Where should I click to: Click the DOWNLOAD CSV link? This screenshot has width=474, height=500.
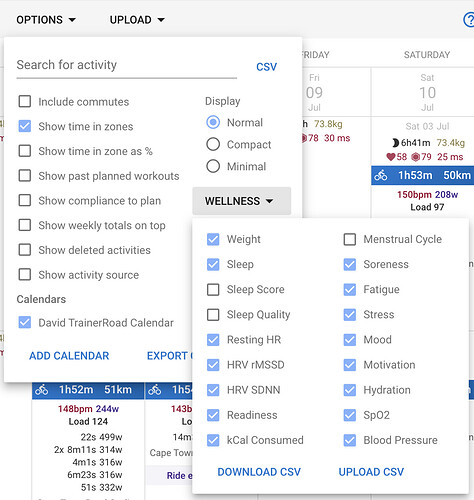[259, 472]
